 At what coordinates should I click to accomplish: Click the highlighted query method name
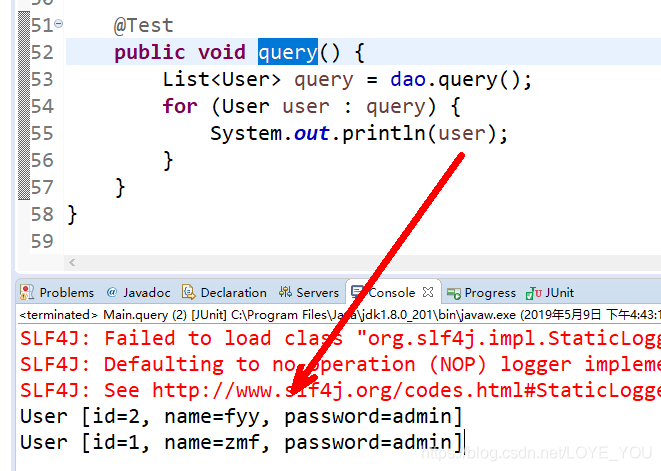click(x=288, y=52)
